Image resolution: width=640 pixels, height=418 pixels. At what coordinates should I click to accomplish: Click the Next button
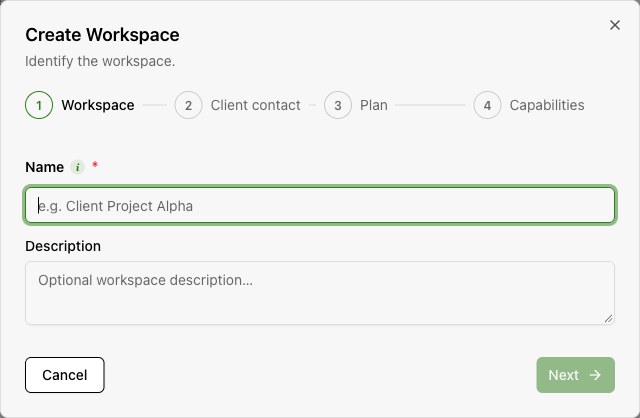[x=575, y=375]
